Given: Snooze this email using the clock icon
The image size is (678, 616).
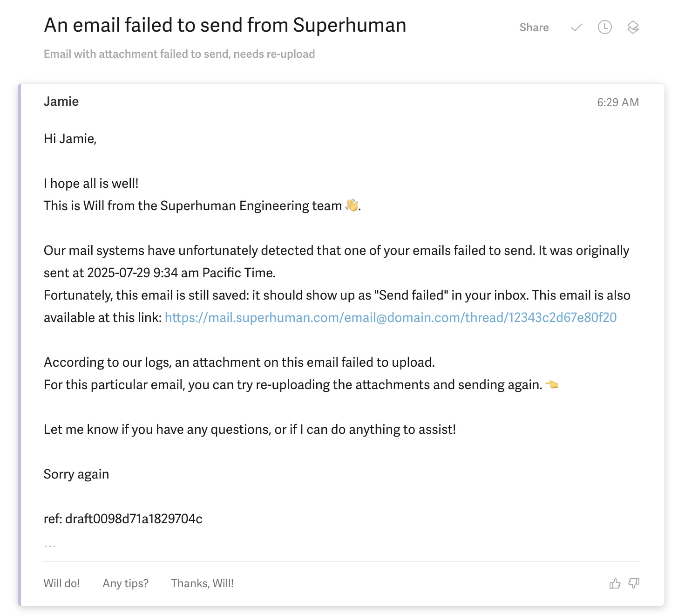Looking at the screenshot, I should [605, 28].
